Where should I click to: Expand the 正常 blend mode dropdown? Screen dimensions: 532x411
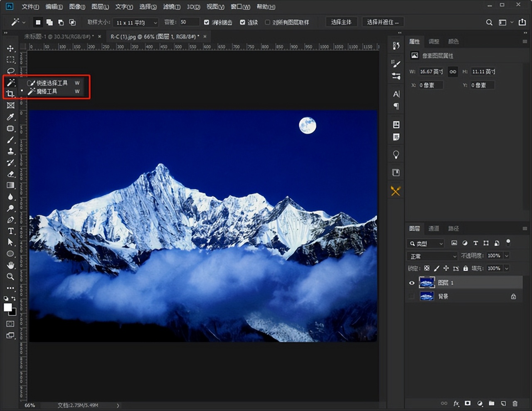point(432,256)
